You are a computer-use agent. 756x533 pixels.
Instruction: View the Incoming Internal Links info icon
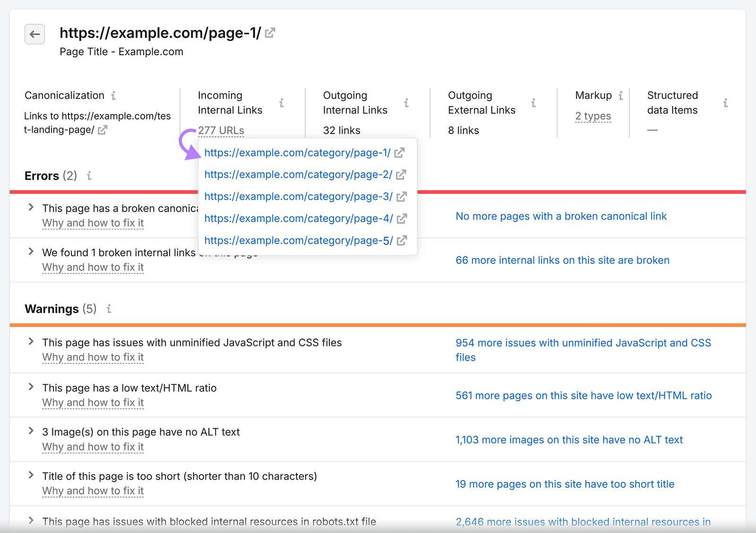coord(282,102)
